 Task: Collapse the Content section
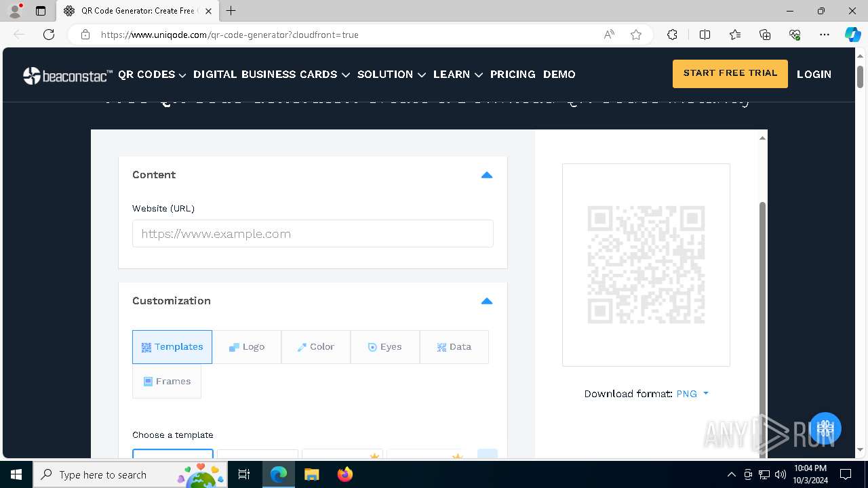[x=486, y=175]
